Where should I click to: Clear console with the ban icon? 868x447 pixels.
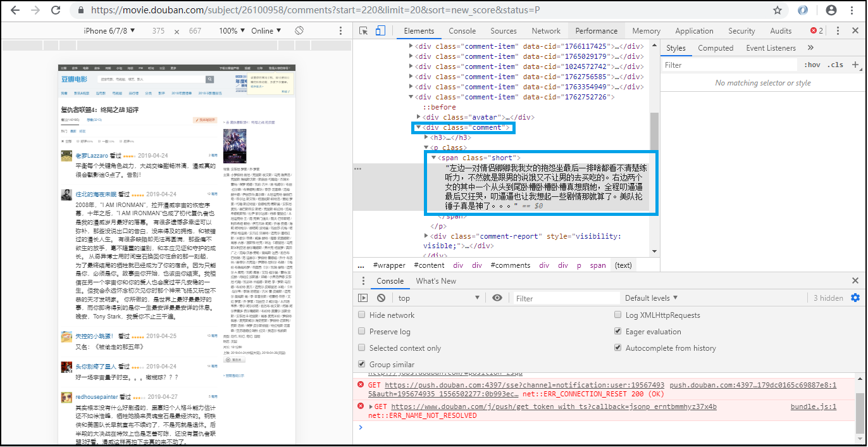(x=381, y=298)
